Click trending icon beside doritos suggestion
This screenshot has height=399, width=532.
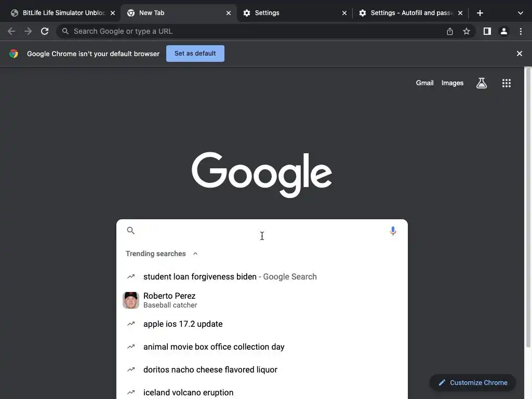click(x=130, y=369)
